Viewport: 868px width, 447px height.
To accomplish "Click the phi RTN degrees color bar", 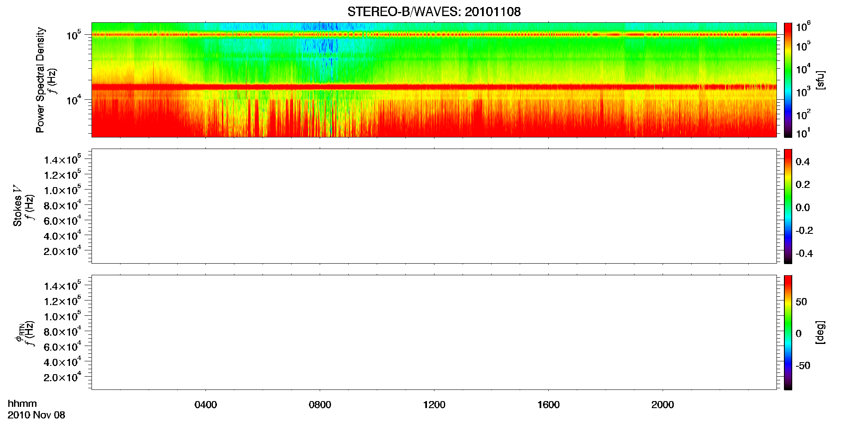I will [788, 332].
